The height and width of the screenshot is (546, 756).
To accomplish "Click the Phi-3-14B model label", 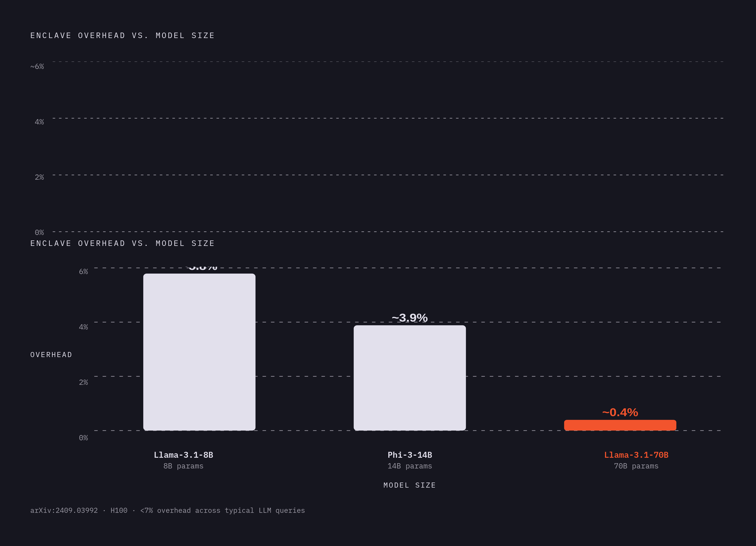I will [410, 455].
